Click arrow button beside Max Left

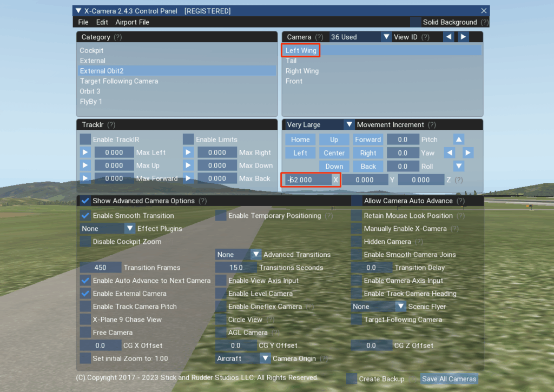[85, 152]
